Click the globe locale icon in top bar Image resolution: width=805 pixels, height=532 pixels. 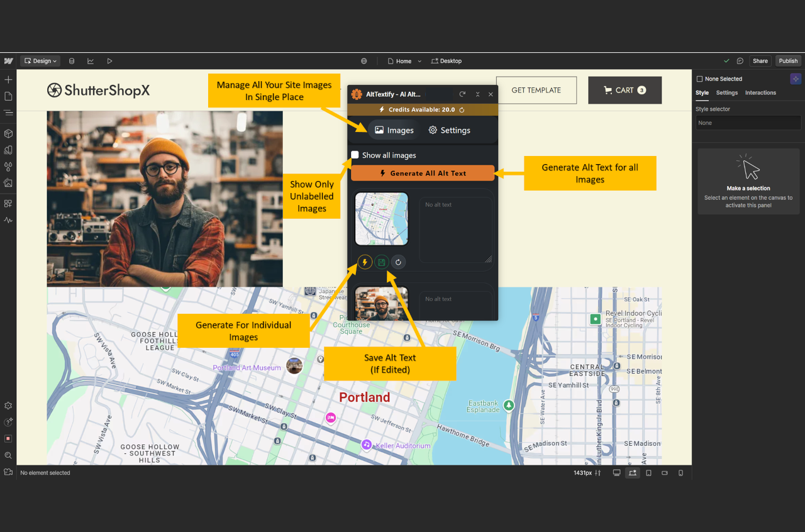tap(364, 61)
